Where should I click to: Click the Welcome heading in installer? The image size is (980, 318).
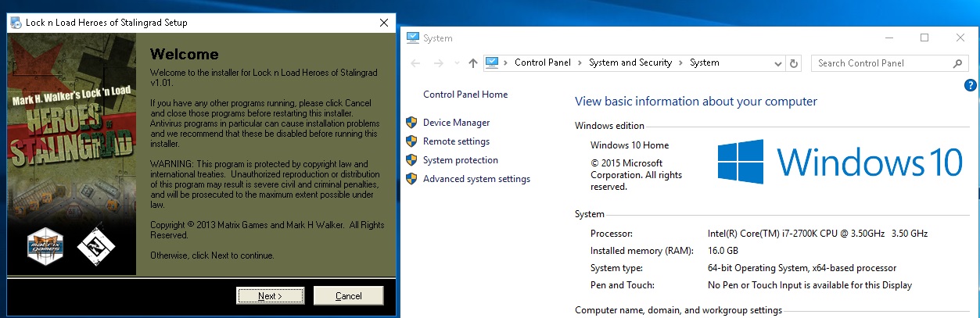pyautogui.click(x=184, y=55)
